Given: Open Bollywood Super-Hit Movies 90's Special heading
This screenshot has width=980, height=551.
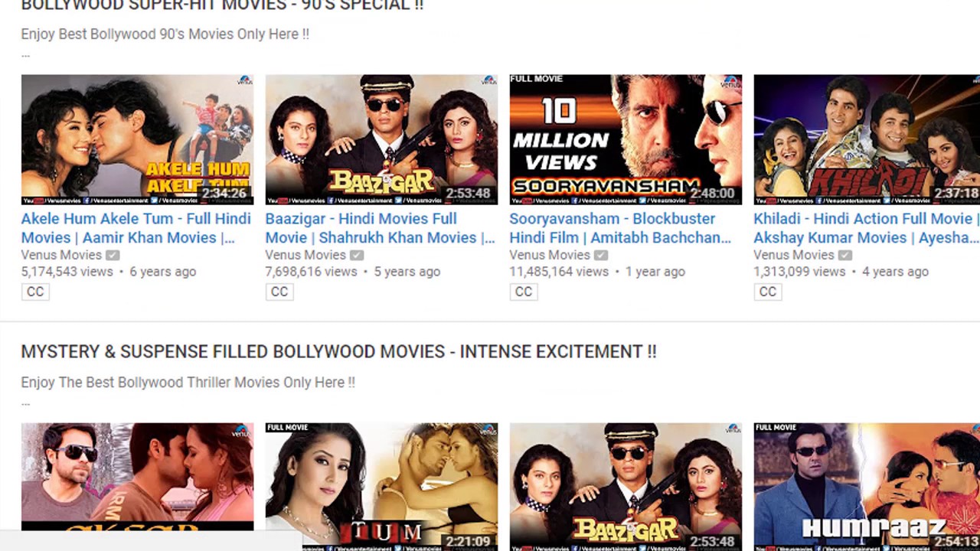Looking at the screenshot, I should coord(222,6).
